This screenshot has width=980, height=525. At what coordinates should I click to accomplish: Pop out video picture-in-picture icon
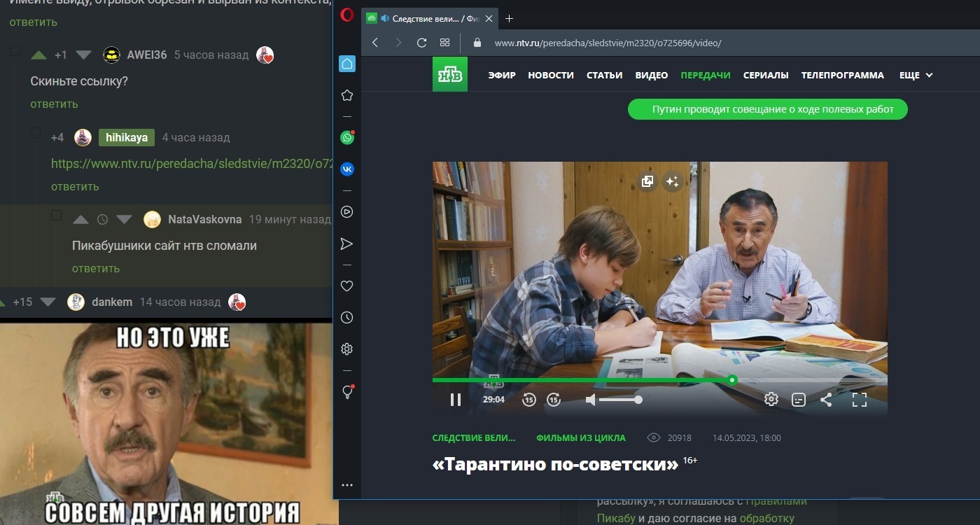(x=647, y=182)
